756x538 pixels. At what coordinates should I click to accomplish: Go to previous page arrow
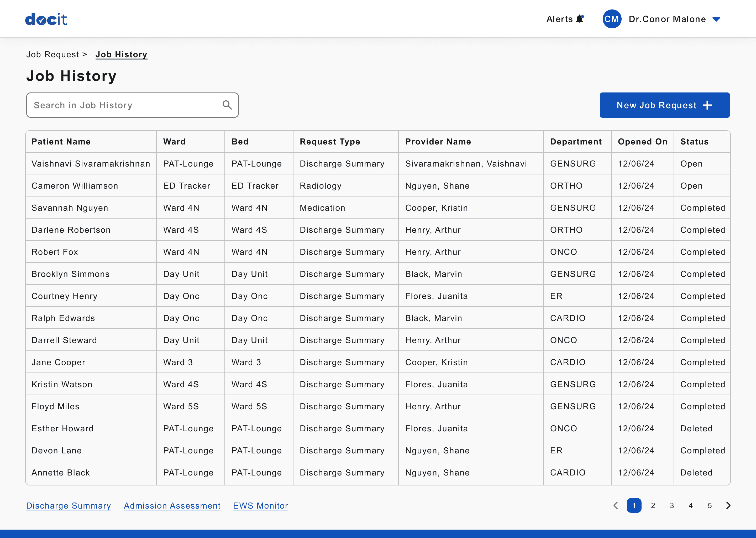[616, 505]
